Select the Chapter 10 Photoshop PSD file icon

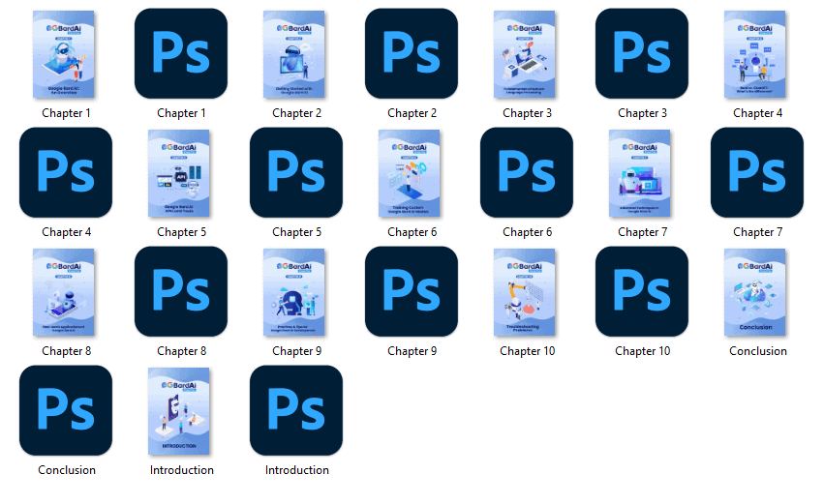[x=642, y=291]
